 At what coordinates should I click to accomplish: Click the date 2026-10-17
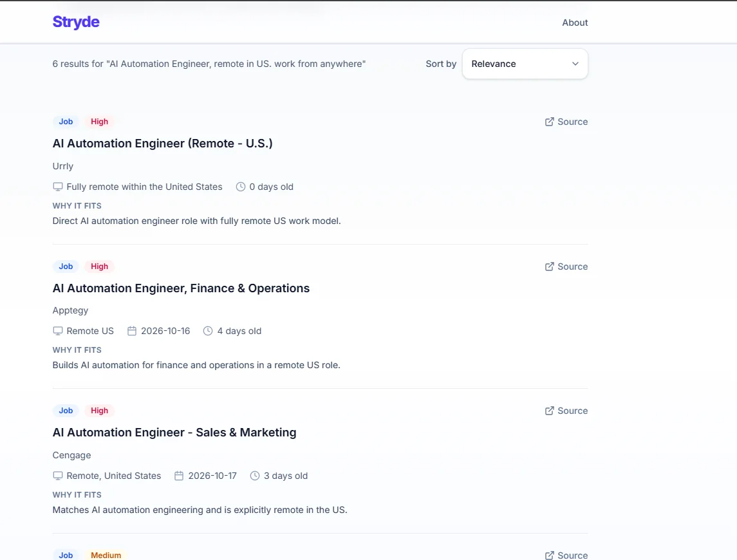click(x=212, y=476)
